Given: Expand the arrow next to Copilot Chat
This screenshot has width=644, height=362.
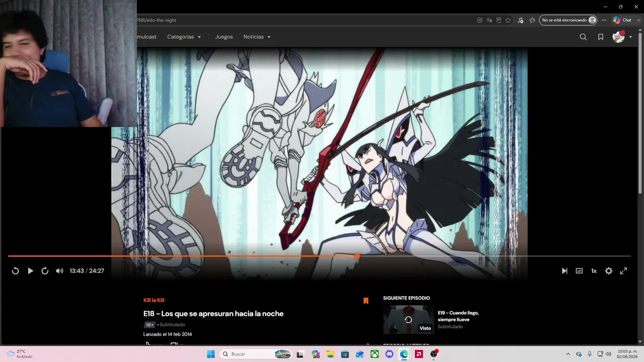Looking at the screenshot, I should click(638, 20).
